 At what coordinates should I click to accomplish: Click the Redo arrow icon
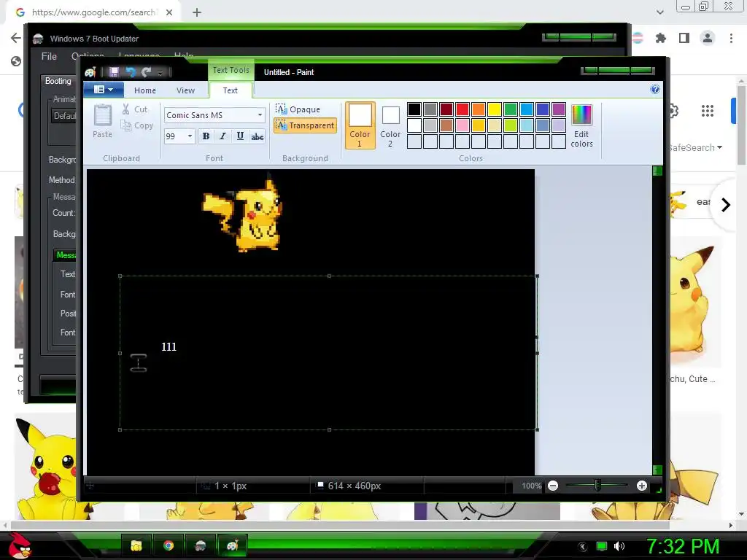146,72
